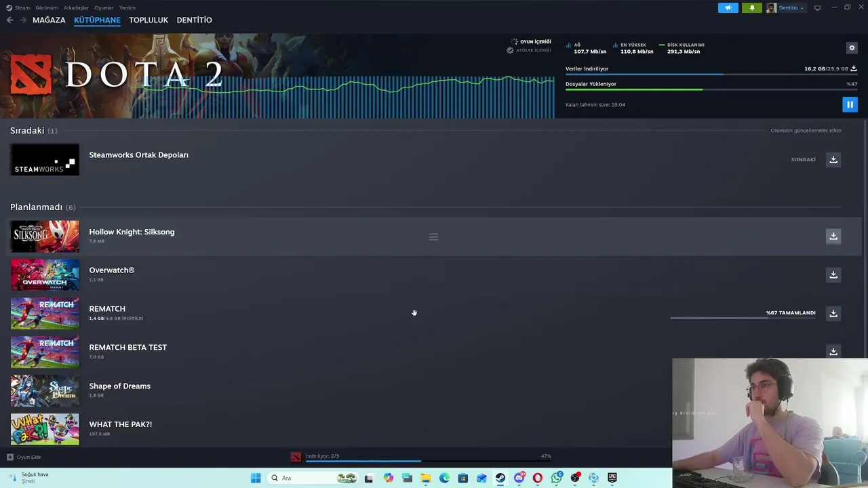The height and width of the screenshot is (488, 868).
Task: Click the REMATCH BETA TEST thumbnail
Action: (x=45, y=352)
